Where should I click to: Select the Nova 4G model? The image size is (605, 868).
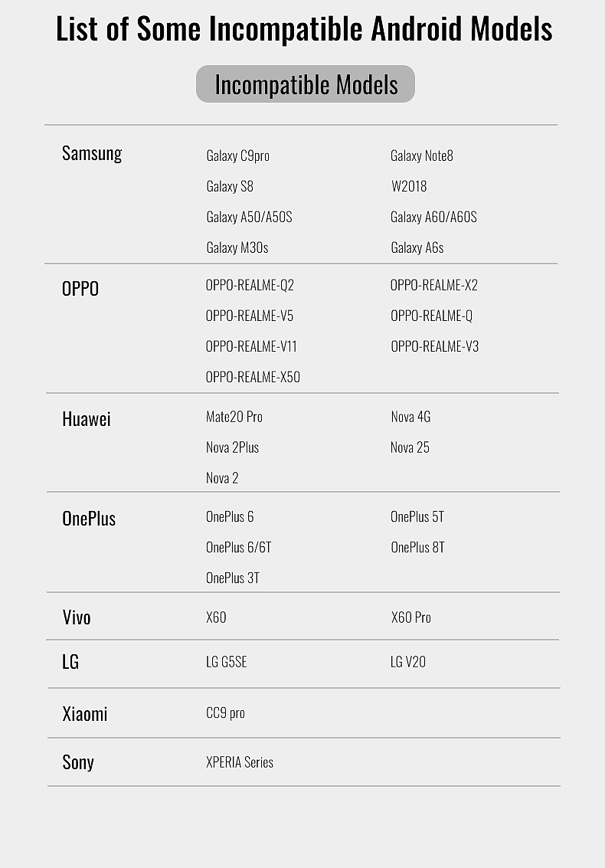410,417
